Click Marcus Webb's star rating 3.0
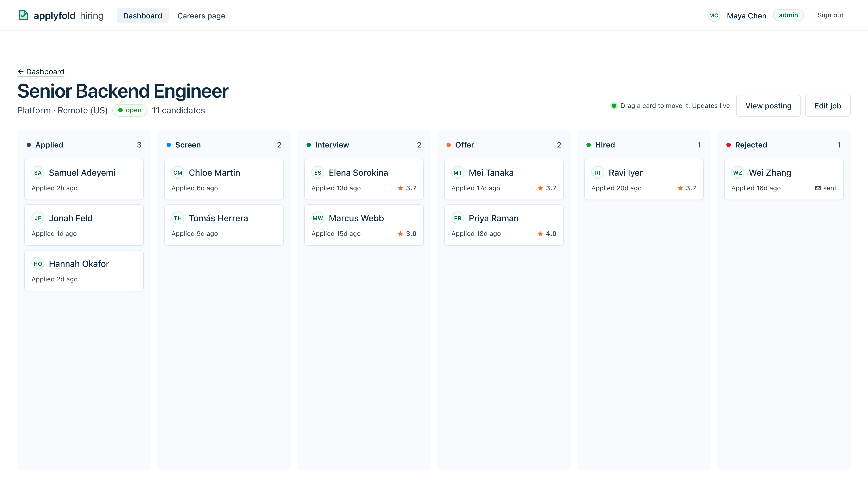Screen dimensions: 868x488 pyautogui.click(x=407, y=233)
